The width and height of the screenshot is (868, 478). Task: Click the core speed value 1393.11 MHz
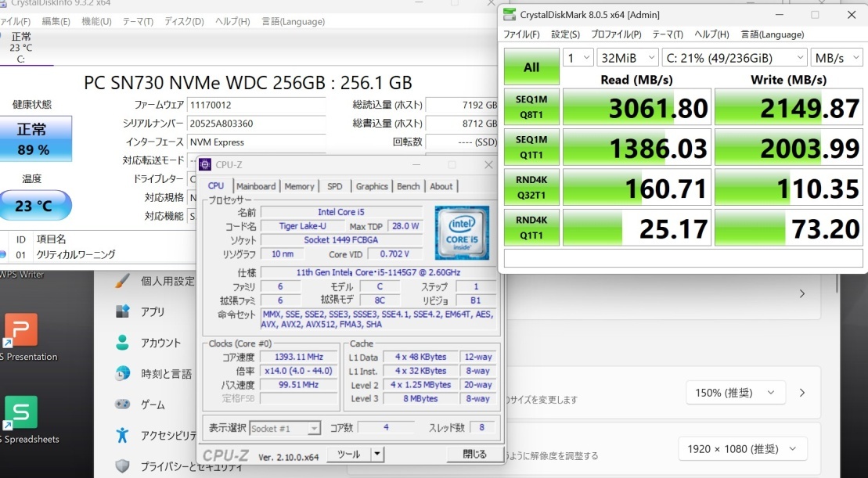(x=298, y=357)
